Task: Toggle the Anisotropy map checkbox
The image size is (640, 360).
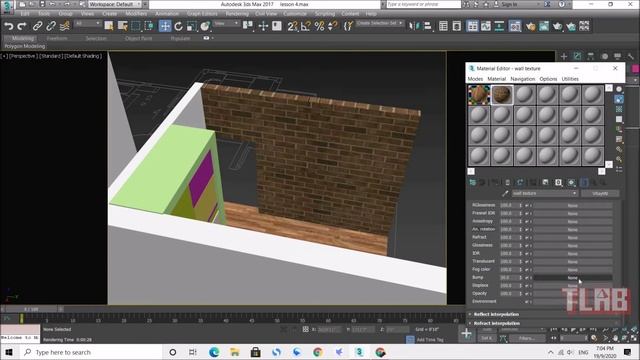Action: (x=527, y=222)
